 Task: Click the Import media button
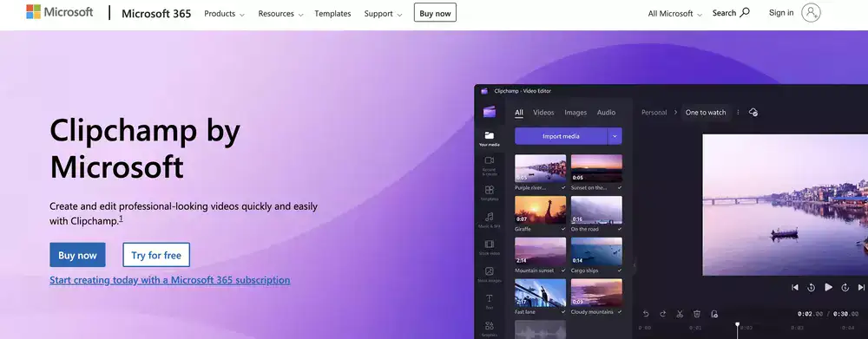coord(561,136)
